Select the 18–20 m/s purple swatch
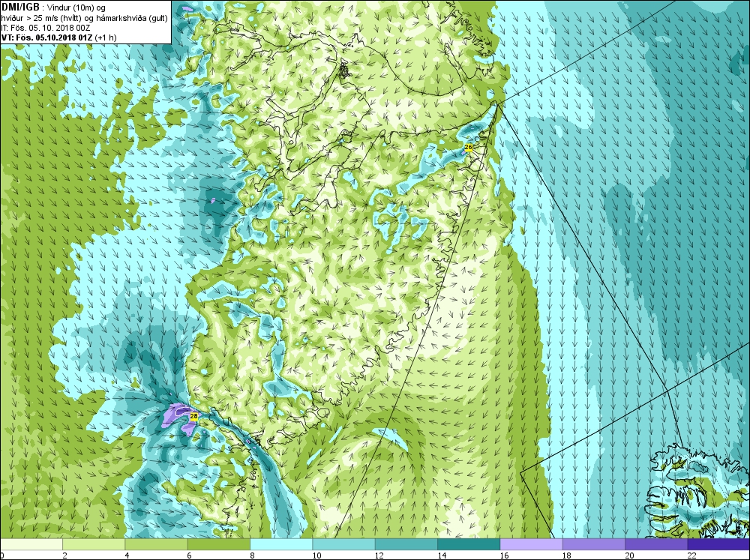 593,544
